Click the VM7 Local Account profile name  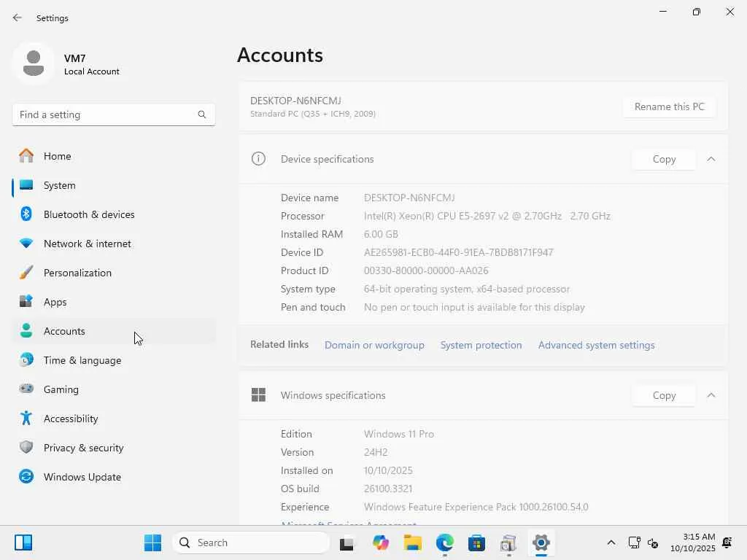91,64
